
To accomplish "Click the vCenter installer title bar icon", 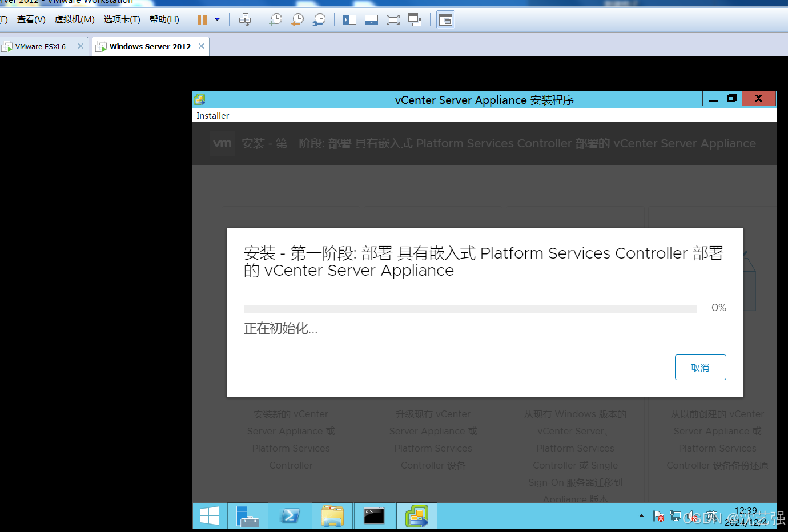I will click(x=199, y=99).
